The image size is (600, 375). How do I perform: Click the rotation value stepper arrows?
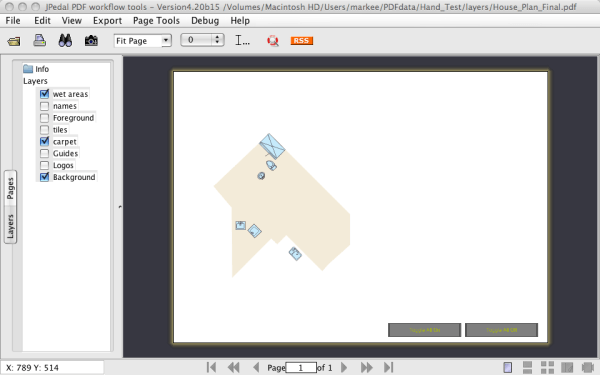[x=217, y=40]
